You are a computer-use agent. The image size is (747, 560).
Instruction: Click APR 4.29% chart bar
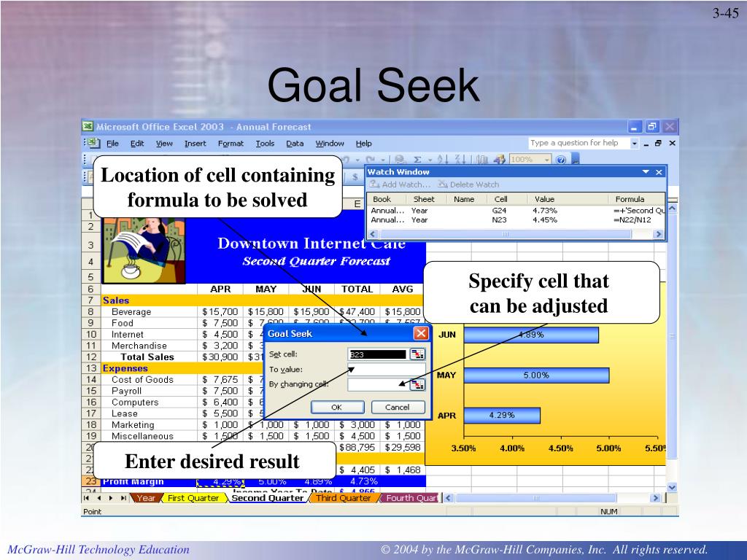click(502, 415)
